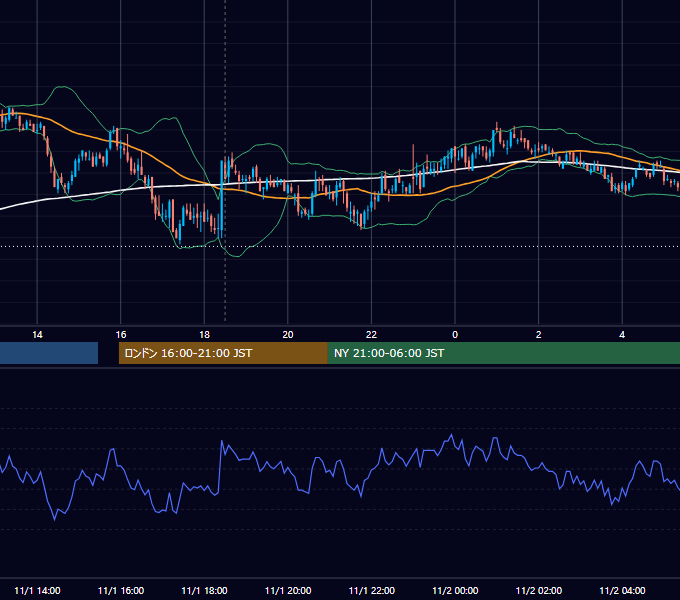The image size is (680, 600).
Task: Click the 18 hour axis label
Action: coord(204,335)
